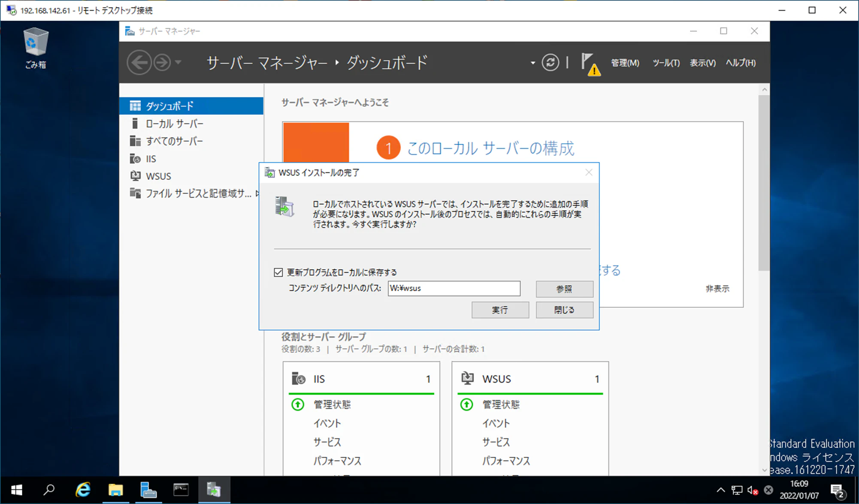Click the green status icon in the WSUS tile
Viewport: 859px width, 504px height.
[466, 404]
